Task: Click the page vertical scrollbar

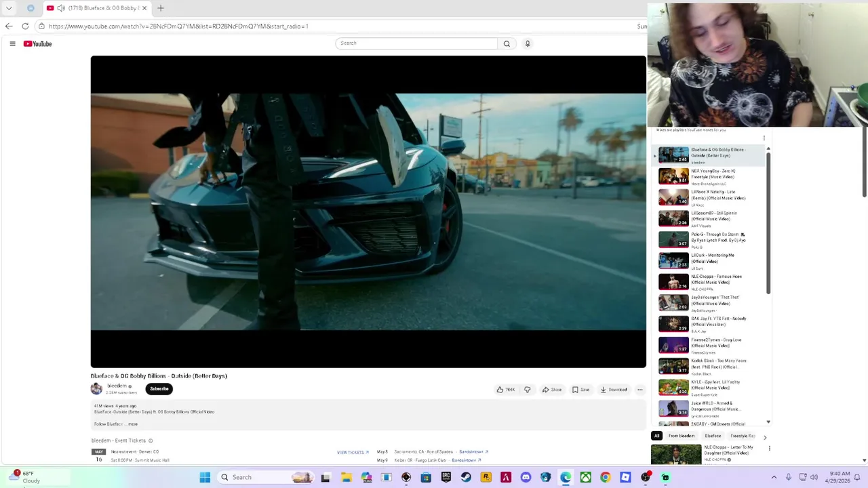Action: tap(865, 163)
